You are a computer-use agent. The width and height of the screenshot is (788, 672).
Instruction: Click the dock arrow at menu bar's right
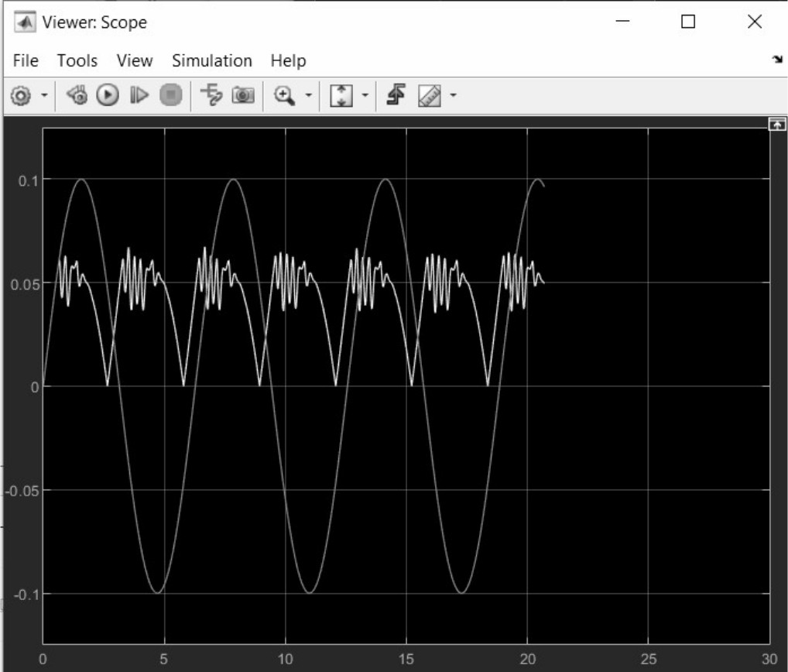(x=776, y=60)
